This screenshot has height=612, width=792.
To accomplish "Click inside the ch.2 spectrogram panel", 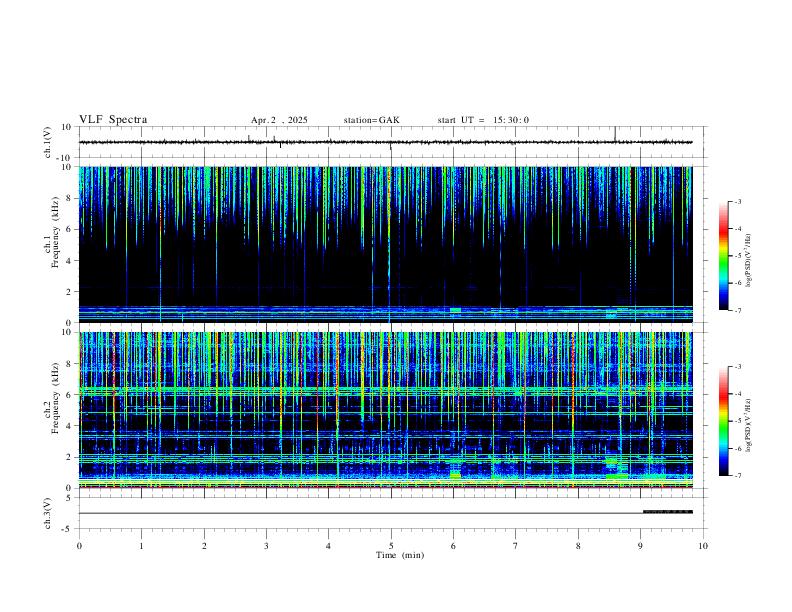I will (386, 410).
